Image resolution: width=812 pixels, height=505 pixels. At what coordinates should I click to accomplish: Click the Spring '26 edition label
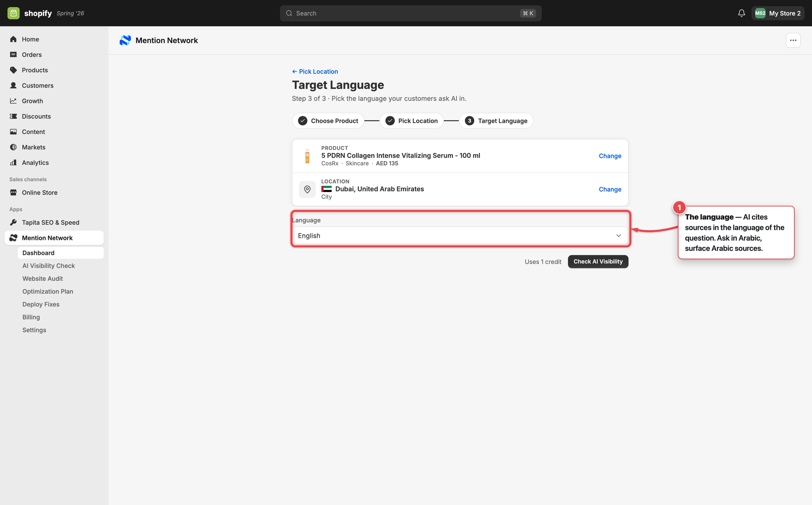(70, 13)
